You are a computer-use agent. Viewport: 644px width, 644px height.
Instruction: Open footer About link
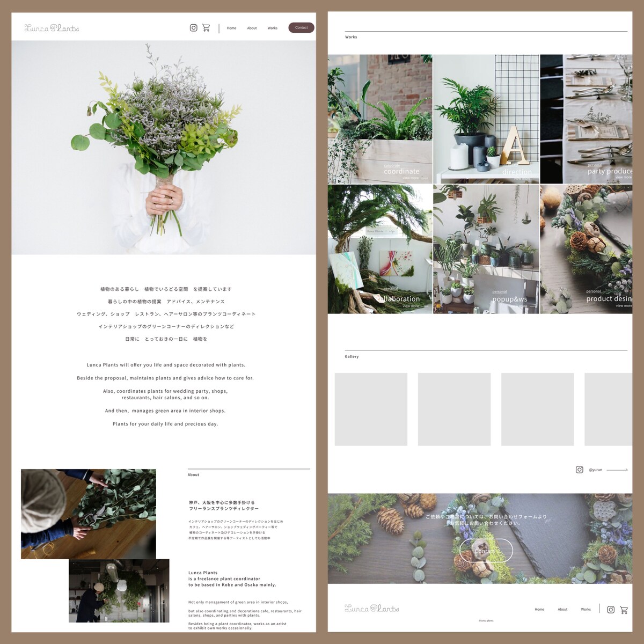pyautogui.click(x=562, y=609)
